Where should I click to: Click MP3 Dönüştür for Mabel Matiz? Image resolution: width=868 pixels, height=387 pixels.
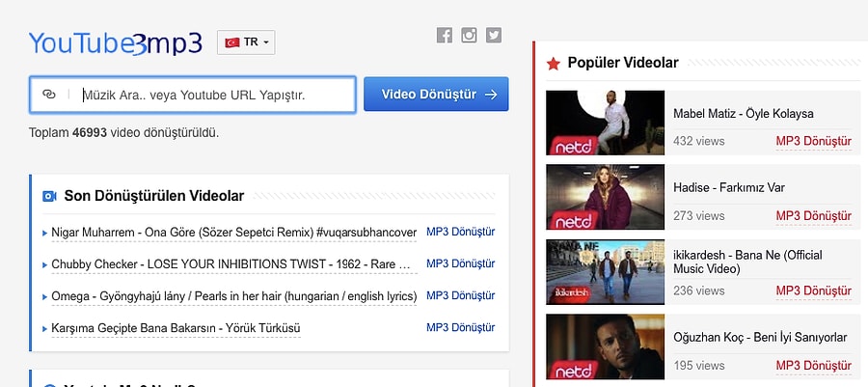coord(814,141)
